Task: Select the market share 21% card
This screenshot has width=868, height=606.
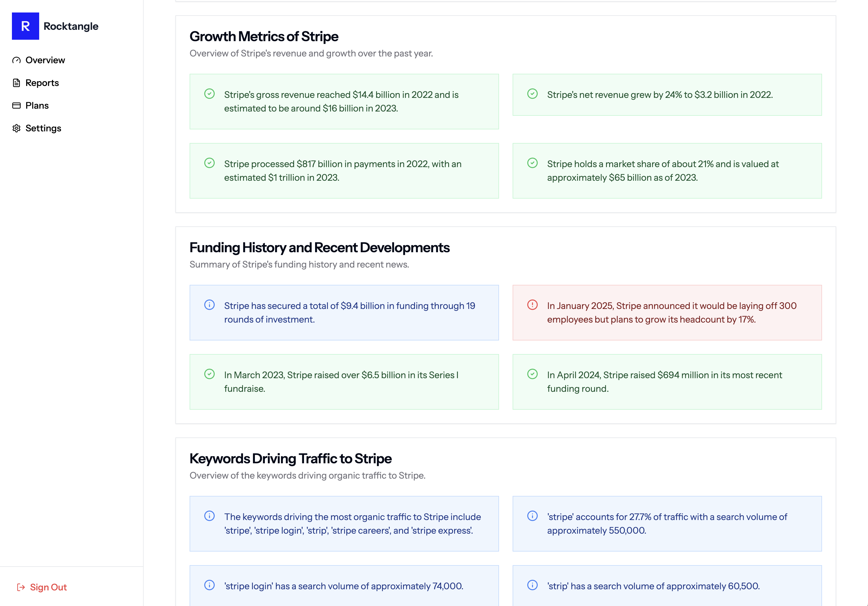Action: tap(667, 171)
